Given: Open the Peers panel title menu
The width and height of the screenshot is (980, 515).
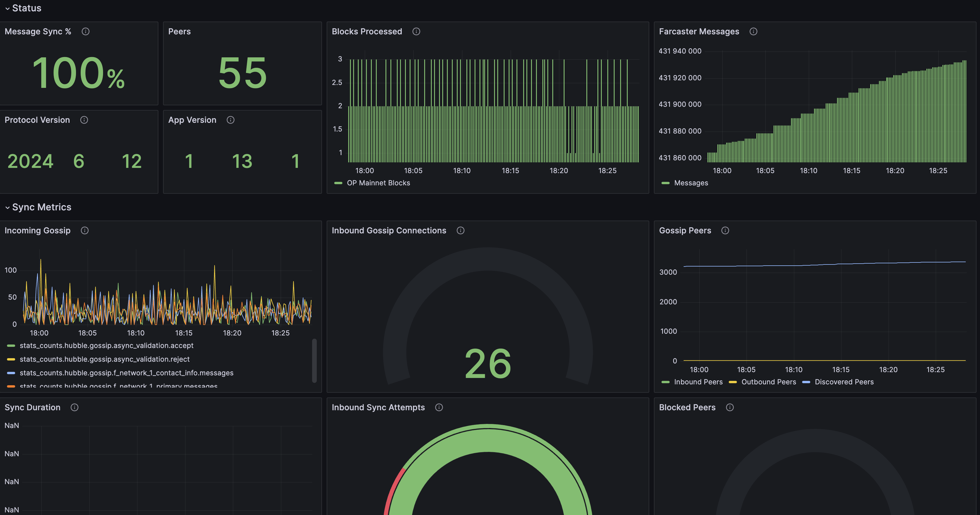Looking at the screenshot, I should click(179, 31).
